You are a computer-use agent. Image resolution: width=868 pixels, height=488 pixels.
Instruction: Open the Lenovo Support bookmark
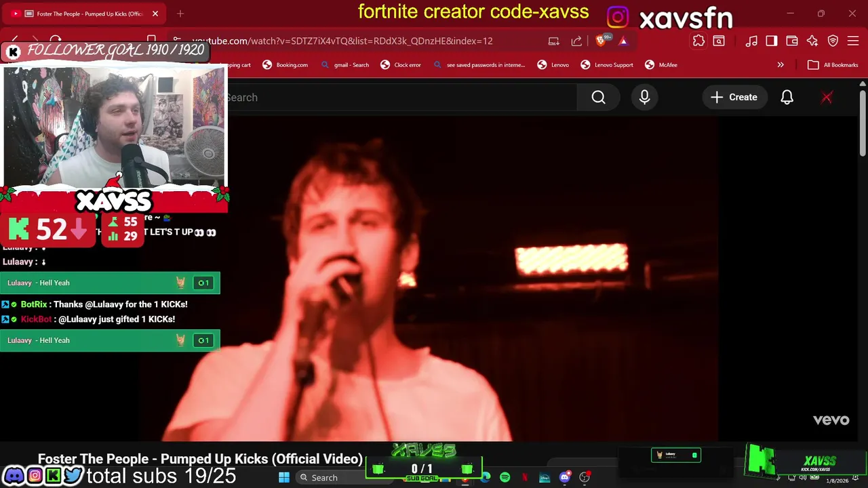[607, 65]
